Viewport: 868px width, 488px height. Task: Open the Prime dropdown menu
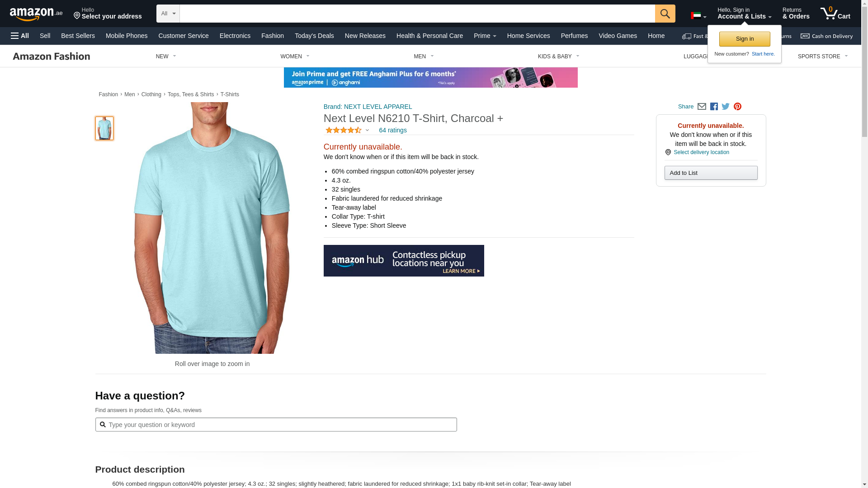point(485,36)
